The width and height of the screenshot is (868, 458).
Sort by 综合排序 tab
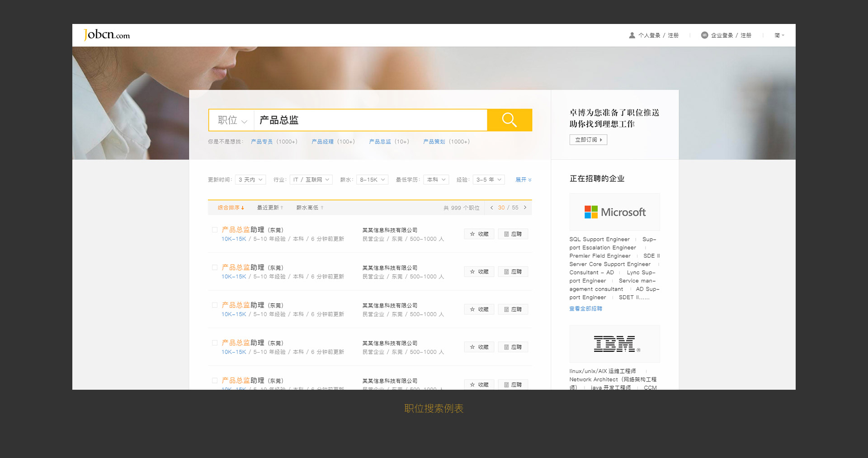tap(231, 208)
